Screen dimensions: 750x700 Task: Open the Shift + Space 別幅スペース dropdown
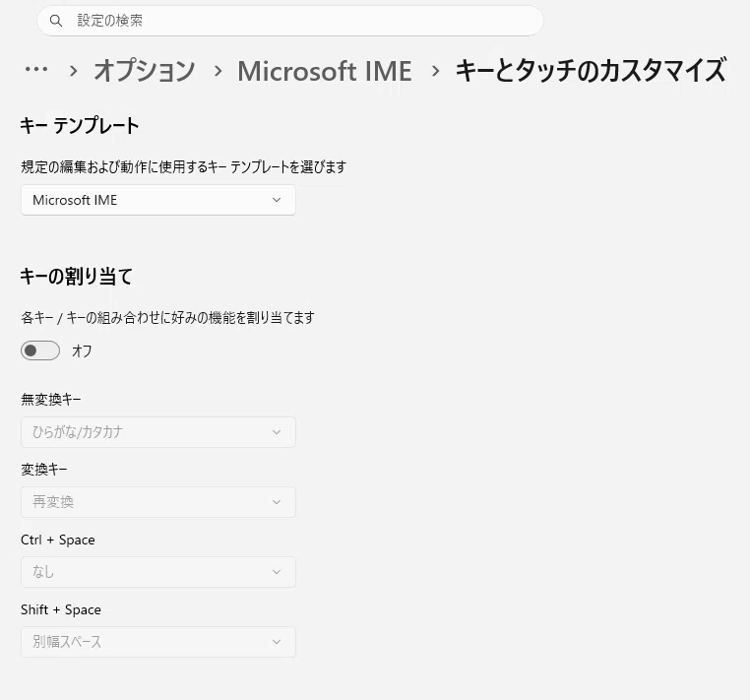click(x=158, y=642)
